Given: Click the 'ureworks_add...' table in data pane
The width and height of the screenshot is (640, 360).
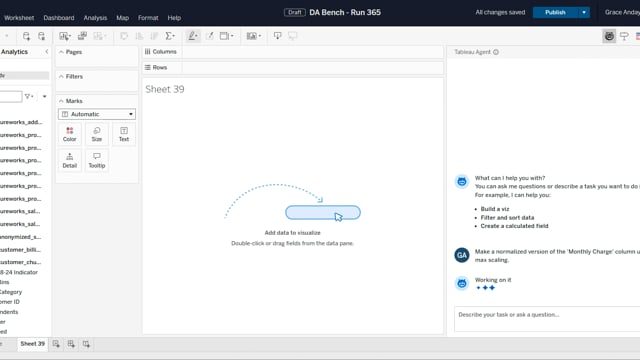Looking at the screenshot, I should coord(21,122).
